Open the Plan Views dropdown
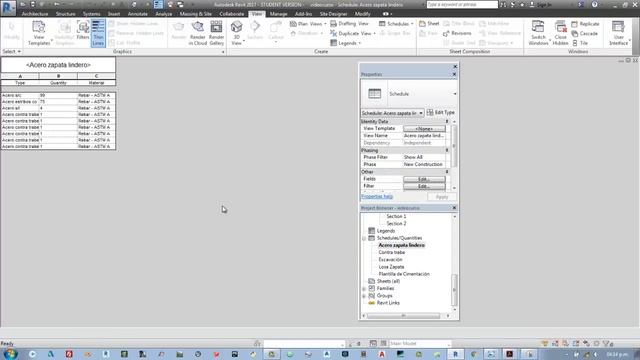 tap(308, 24)
